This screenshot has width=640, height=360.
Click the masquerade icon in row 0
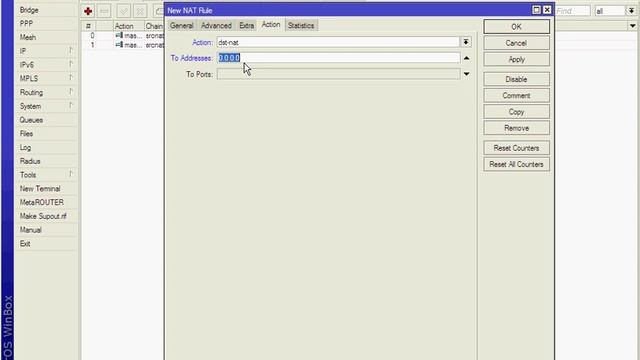119,36
